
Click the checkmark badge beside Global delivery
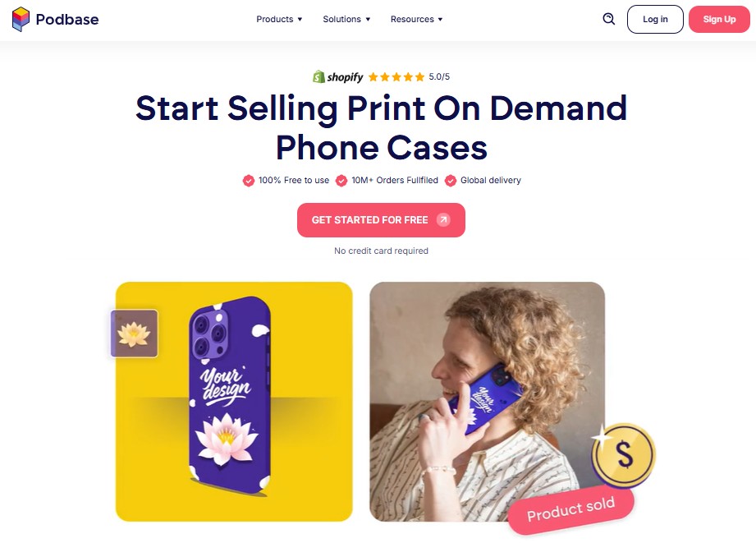click(451, 181)
